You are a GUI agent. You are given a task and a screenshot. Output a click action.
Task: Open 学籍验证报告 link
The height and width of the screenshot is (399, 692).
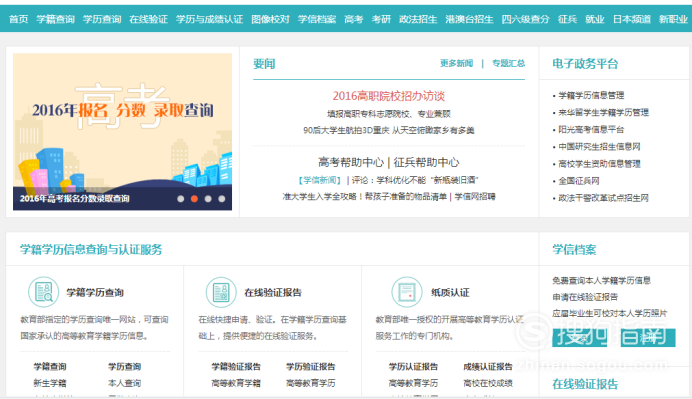236,367
